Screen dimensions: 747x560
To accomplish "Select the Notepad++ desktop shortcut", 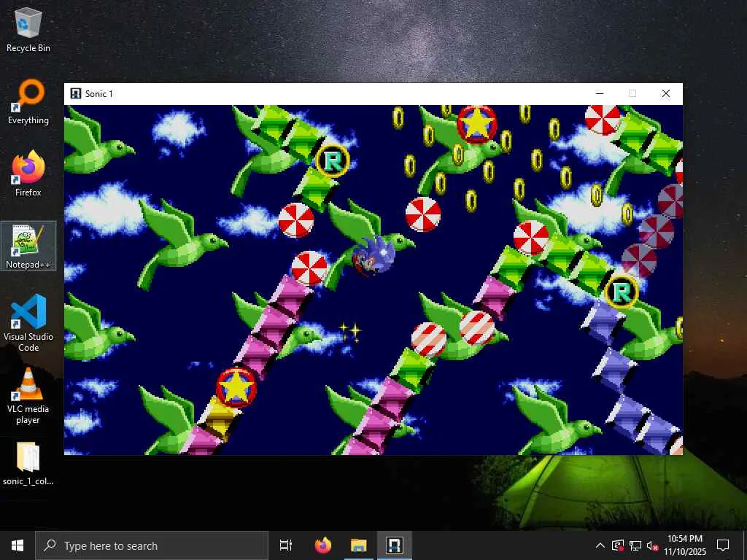I will (x=28, y=246).
